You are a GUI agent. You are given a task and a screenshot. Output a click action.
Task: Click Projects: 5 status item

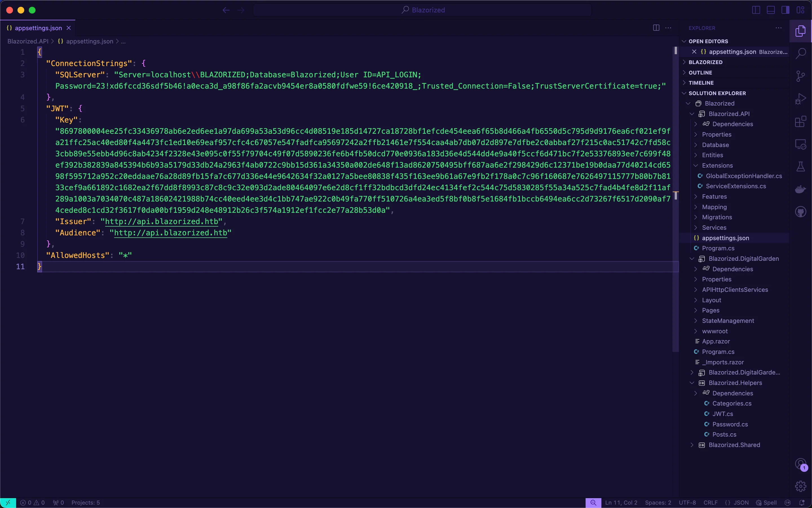(x=85, y=503)
